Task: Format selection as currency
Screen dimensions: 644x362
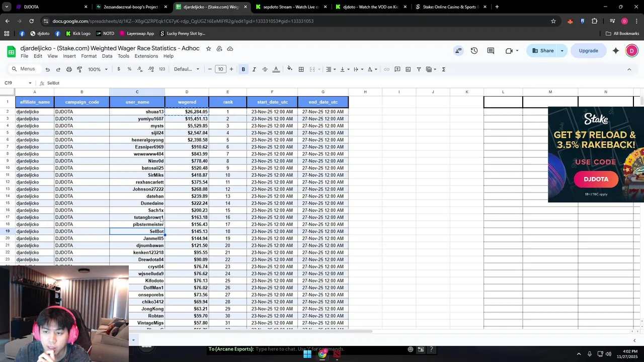Action: [x=119, y=69]
